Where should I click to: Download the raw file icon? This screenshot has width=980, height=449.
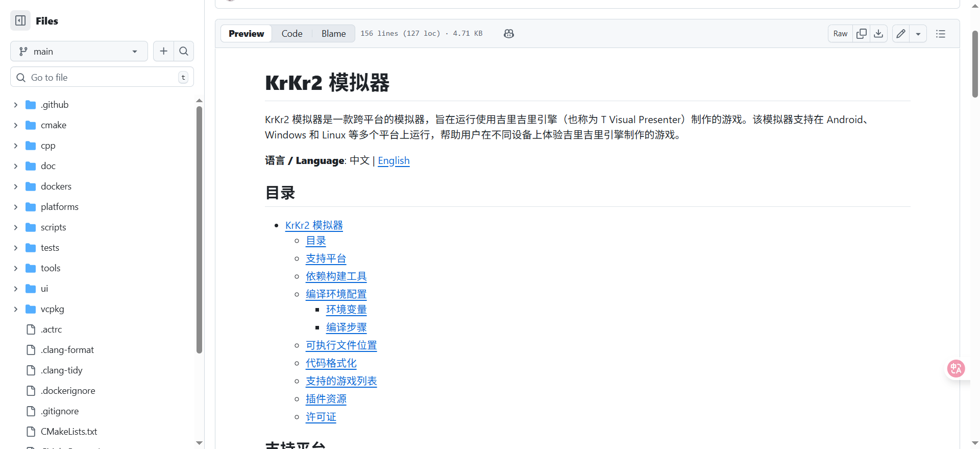[x=878, y=34]
